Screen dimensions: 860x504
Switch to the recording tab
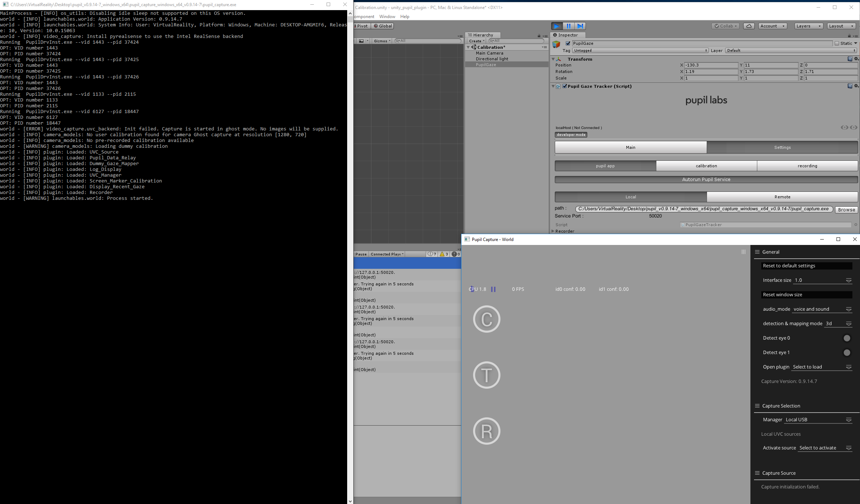coord(807,166)
